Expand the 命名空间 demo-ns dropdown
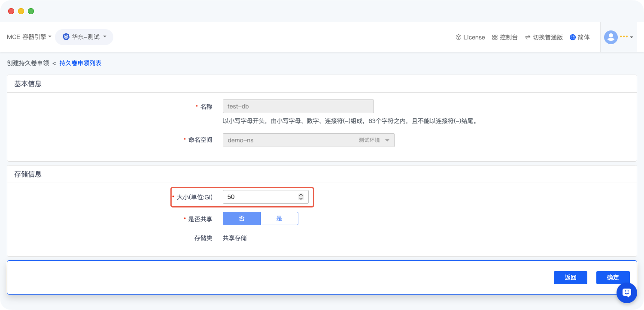Viewport: 644px width, 310px height. coord(308,140)
